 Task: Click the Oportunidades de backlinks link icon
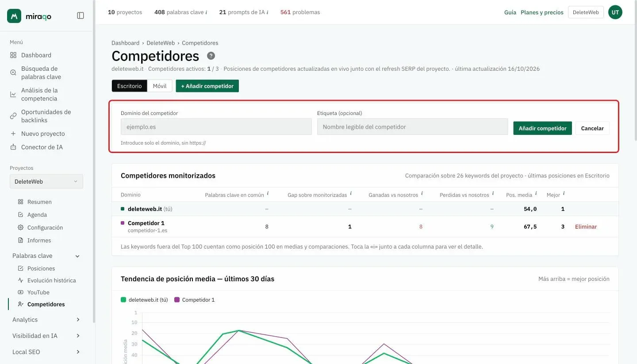click(13, 116)
